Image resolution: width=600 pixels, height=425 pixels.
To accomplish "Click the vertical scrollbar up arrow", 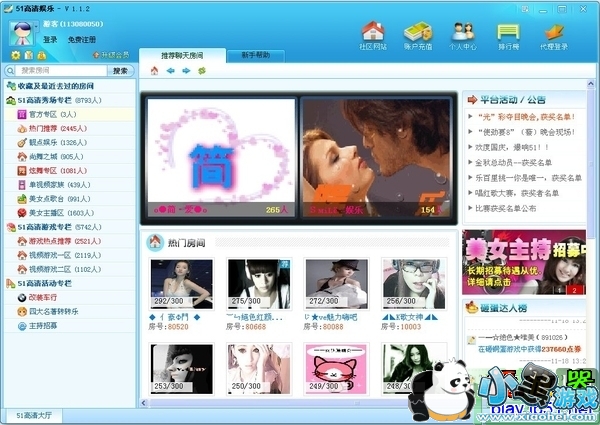I will [x=591, y=84].
